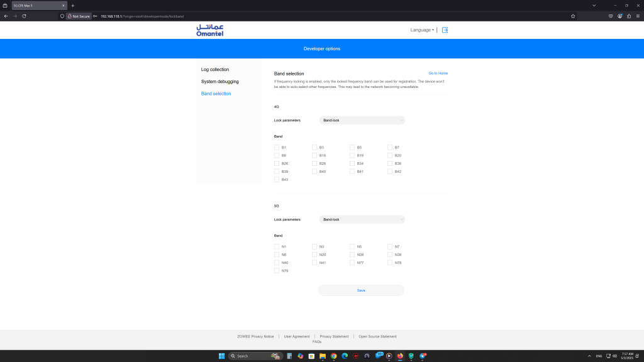Click the Save button
Image resolution: width=644 pixels, height=362 pixels.
click(361, 290)
